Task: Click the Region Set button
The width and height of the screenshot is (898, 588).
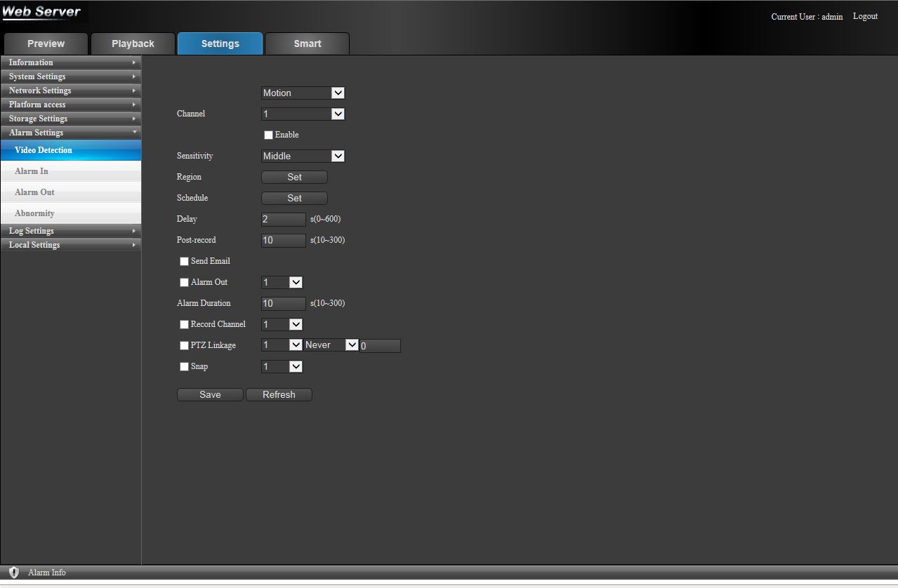Action: pyautogui.click(x=294, y=177)
